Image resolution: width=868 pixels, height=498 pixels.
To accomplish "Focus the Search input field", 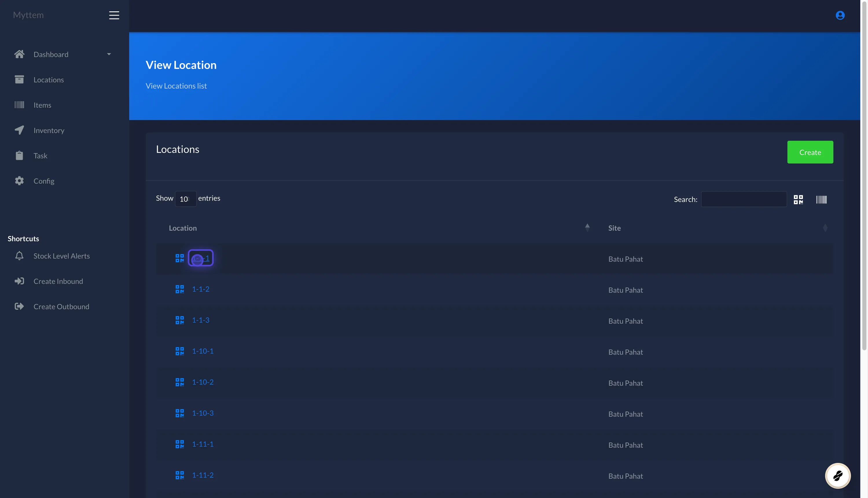I will [x=744, y=199].
